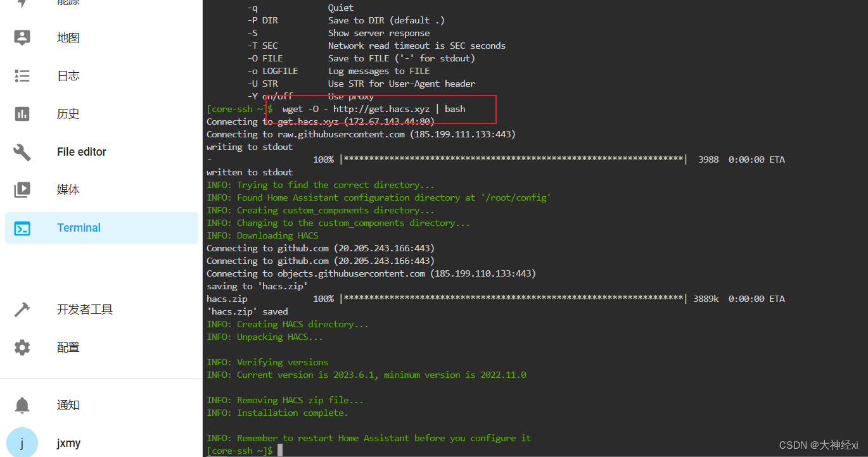
Task: Click the 'written to stdout' line
Action: [250, 172]
